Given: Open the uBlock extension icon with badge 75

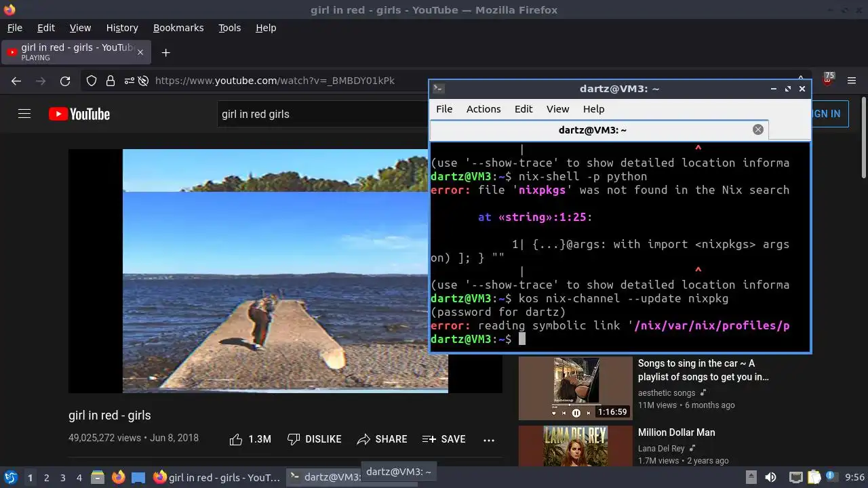Looking at the screenshot, I should pos(828,80).
